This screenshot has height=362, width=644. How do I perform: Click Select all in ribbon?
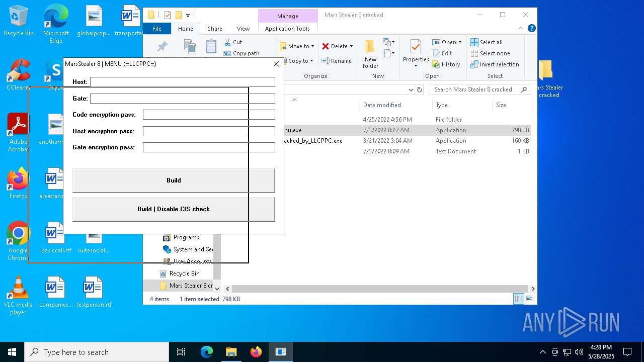487,42
